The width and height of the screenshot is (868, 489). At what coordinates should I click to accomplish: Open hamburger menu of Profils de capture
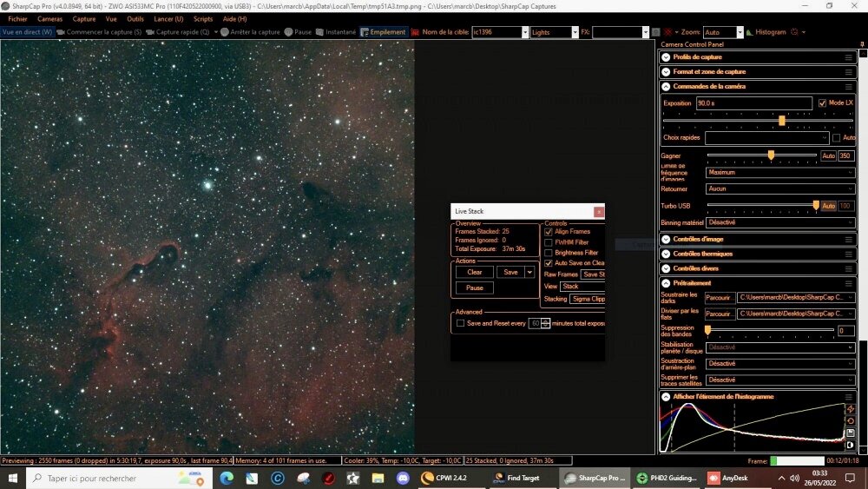pyautogui.click(x=848, y=57)
